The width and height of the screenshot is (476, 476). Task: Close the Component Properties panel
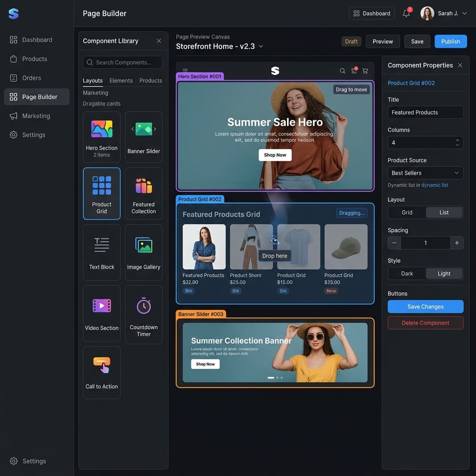(x=460, y=65)
